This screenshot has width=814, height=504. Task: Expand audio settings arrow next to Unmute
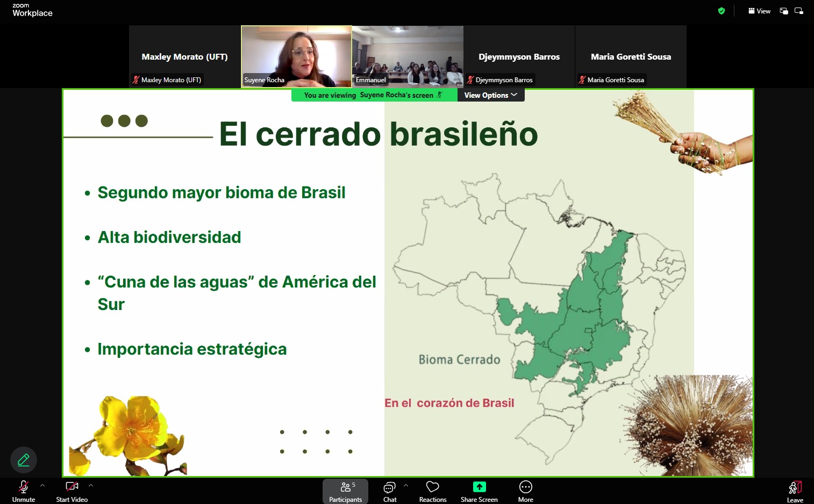tap(42, 485)
